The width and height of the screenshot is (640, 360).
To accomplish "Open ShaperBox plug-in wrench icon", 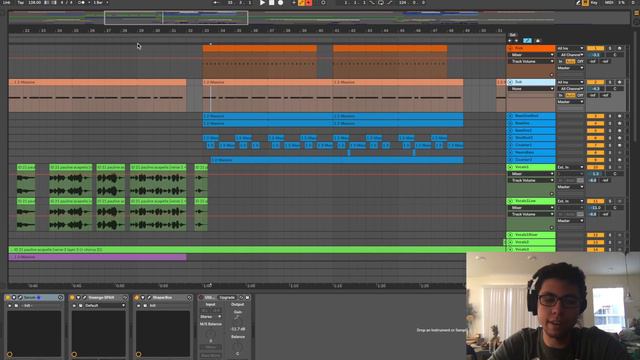I will (x=149, y=298).
